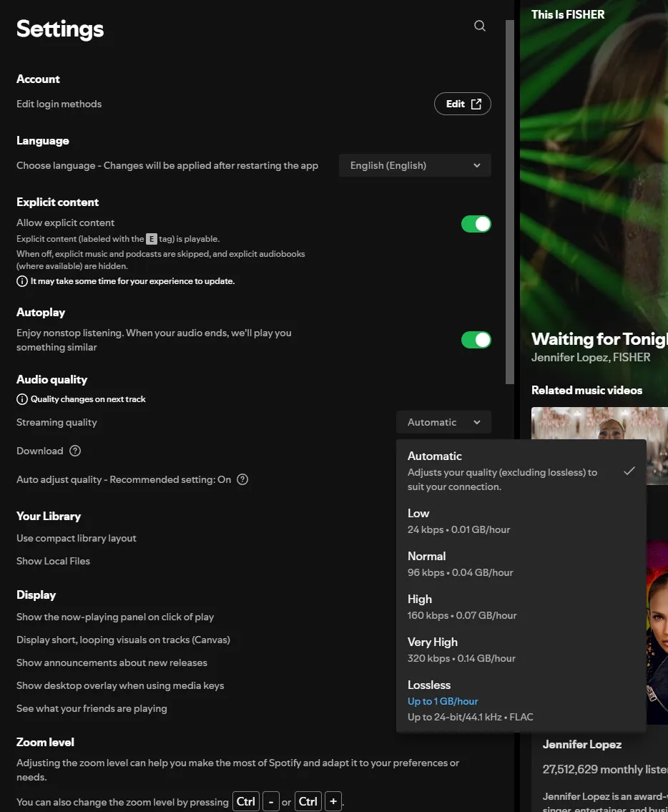Viewport: 668px width, 812px height.
Task: Click the info icon next to experience update note
Action: [x=22, y=281]
